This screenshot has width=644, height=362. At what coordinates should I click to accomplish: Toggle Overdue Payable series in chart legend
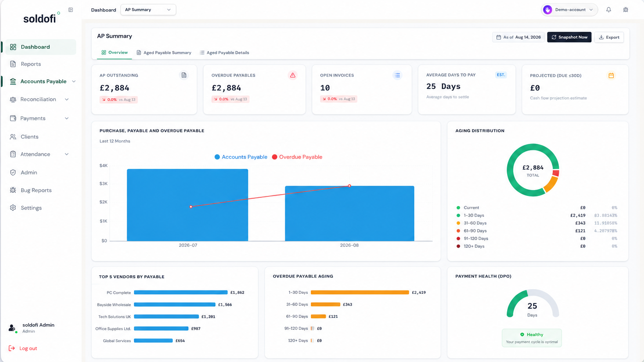point(297,157)
